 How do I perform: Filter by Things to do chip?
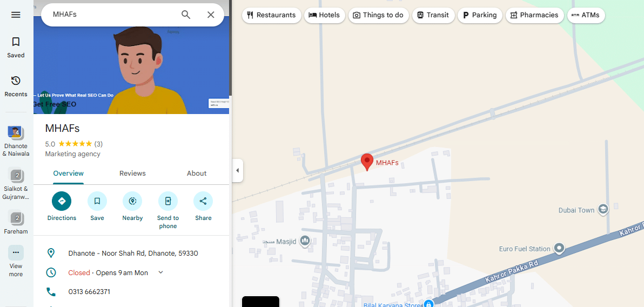click(x=378, y=15)
